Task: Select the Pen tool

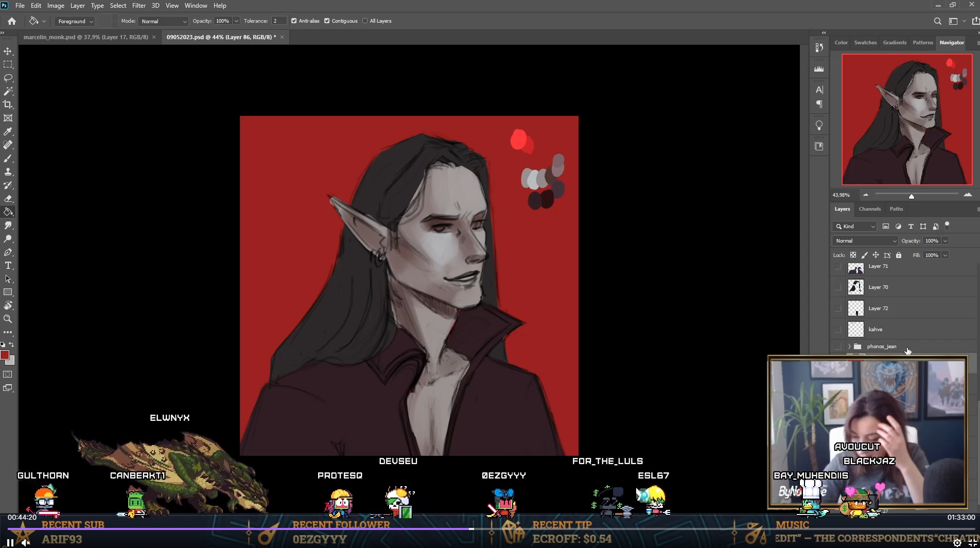Action: (8, 252)
